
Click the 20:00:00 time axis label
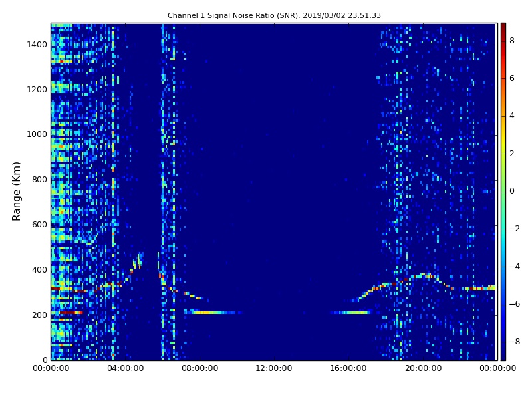pos(423,368)
